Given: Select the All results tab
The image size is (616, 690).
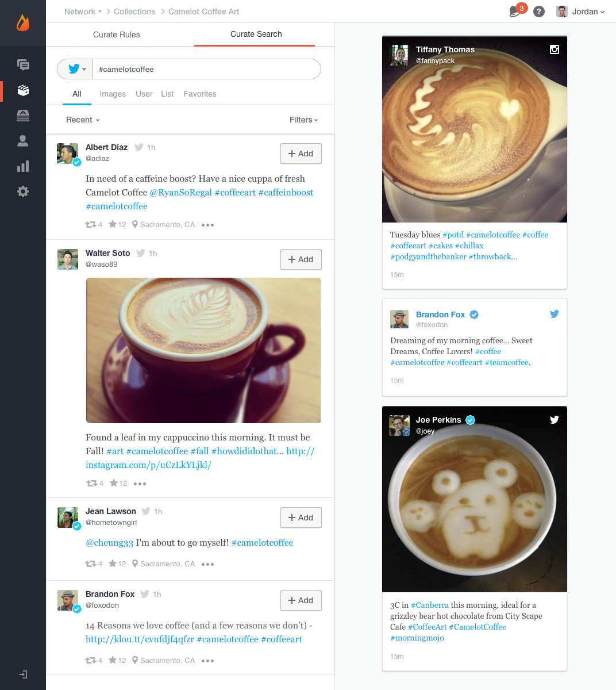Looking at the screenshot, I should tap(77, 94).
